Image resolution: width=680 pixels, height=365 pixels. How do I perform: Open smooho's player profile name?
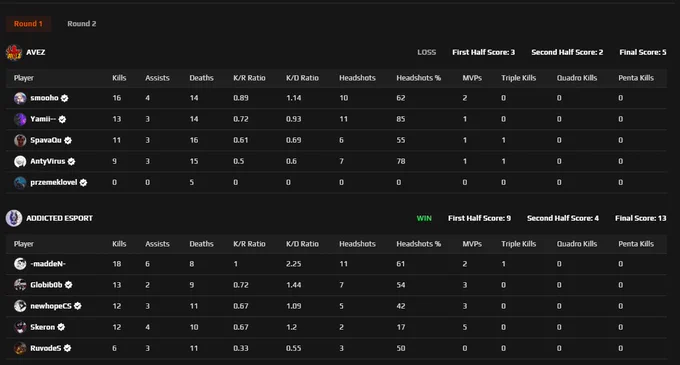[44, 98]
